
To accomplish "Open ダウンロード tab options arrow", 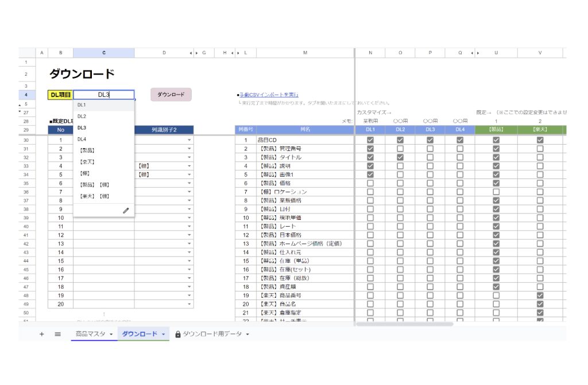I will point(164,335).
